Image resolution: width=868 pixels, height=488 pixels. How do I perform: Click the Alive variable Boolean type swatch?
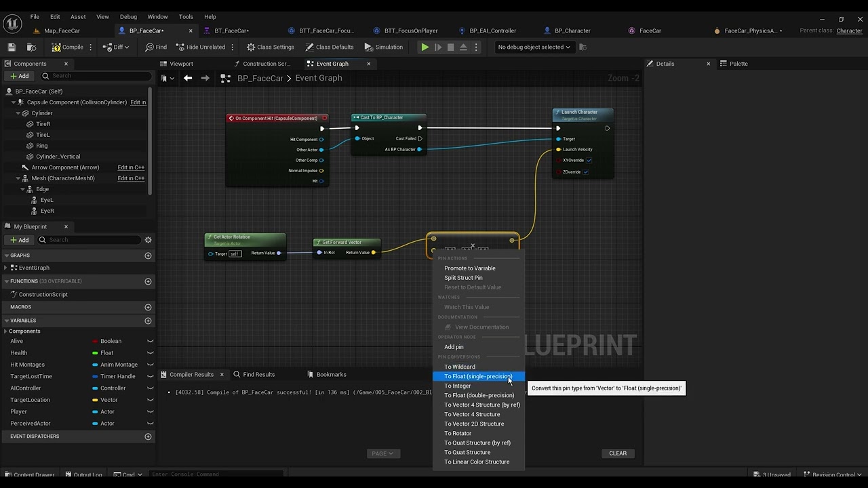[95, 341]
